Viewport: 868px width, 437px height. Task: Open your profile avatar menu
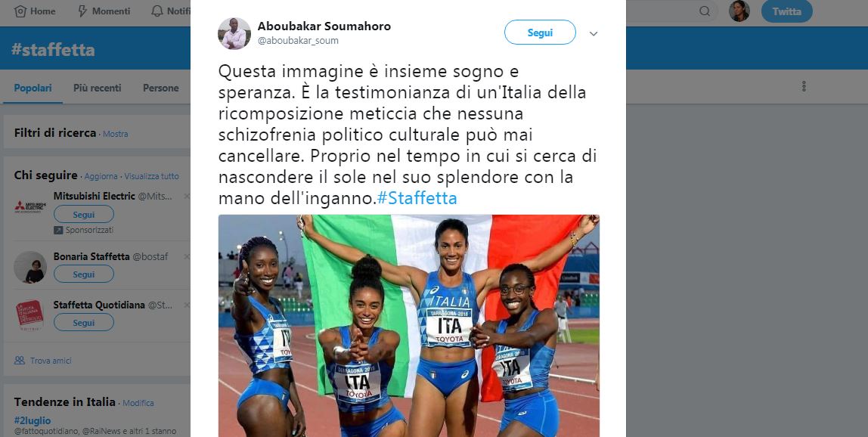tap(739, 11)
